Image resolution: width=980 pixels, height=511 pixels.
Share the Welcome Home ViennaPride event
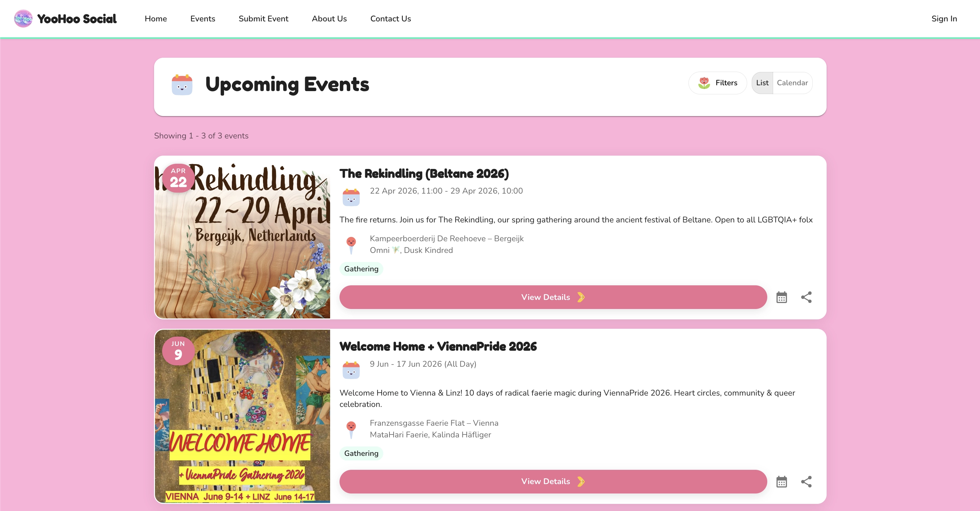point(806,482)
